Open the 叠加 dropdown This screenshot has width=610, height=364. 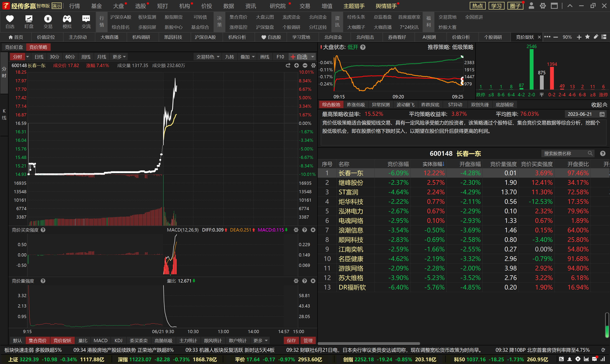[247, 57]
